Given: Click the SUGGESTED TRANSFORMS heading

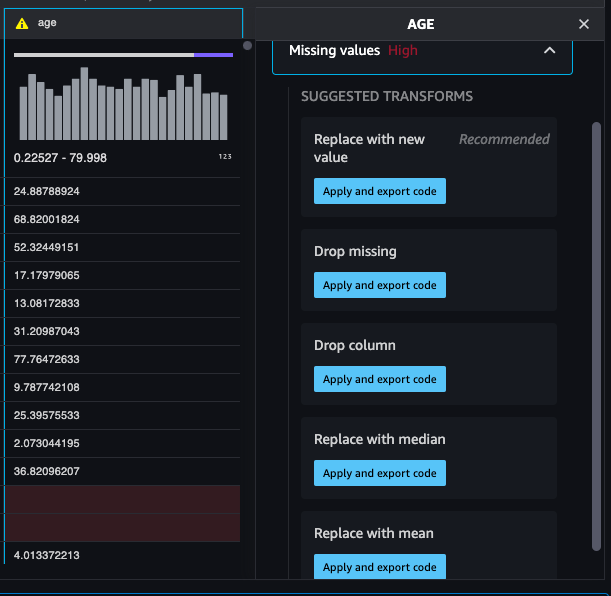Looking at the screenshot, I should (x=387, y=96).
